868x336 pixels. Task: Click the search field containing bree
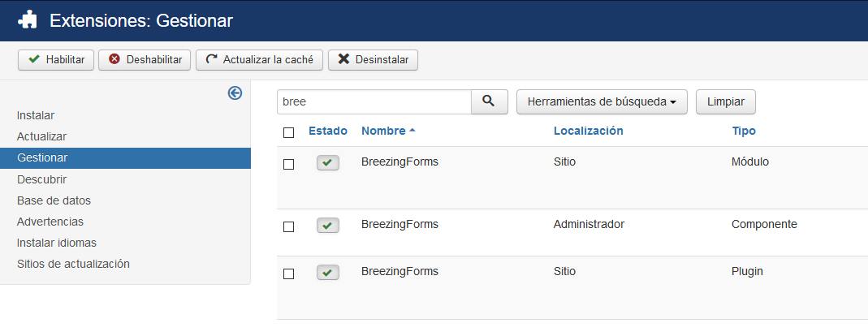click(374, 101)
